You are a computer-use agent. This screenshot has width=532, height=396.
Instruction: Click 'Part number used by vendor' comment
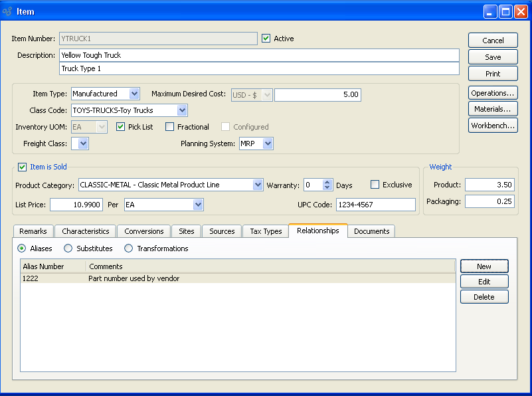tap(133, 278)
